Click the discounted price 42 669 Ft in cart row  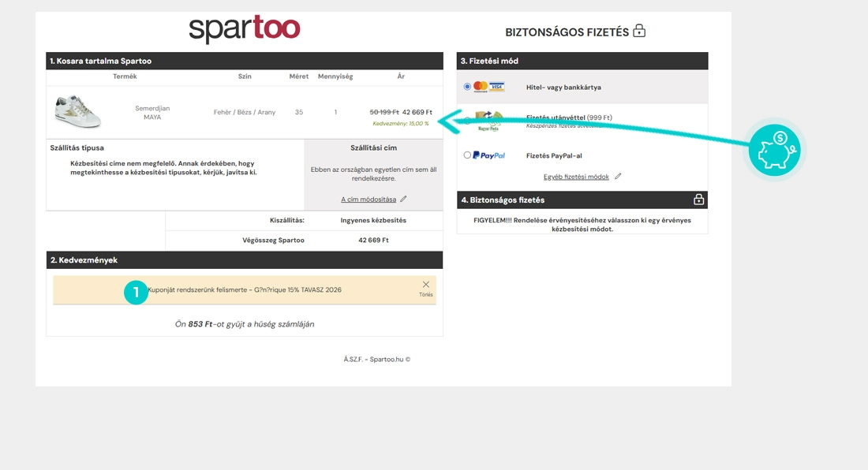click(x=417, y=112)
